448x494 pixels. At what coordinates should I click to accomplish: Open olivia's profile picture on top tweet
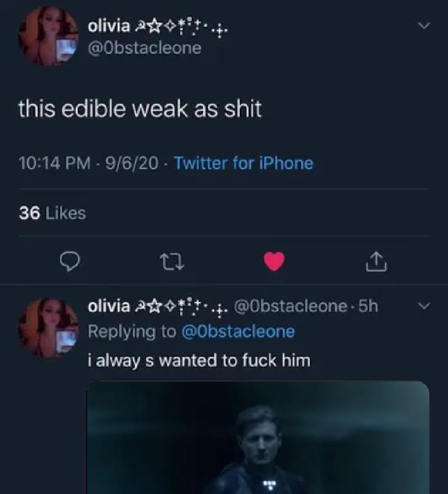(48, 37)
